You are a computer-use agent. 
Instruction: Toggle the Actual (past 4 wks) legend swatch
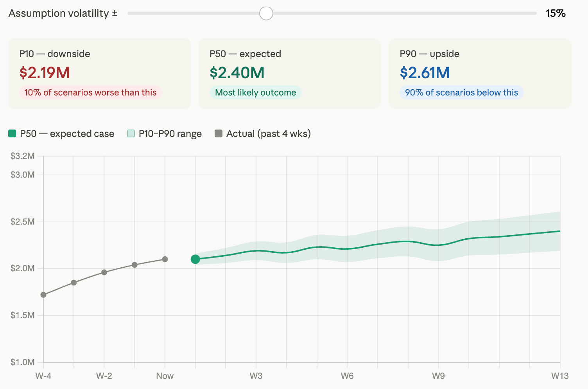(219, 134)
